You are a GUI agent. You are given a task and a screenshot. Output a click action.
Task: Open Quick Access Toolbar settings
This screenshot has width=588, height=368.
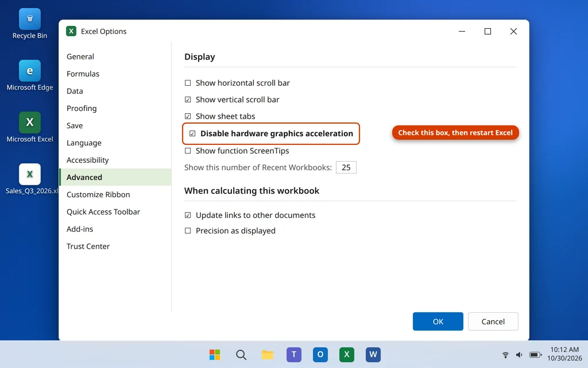click(115, 212)
